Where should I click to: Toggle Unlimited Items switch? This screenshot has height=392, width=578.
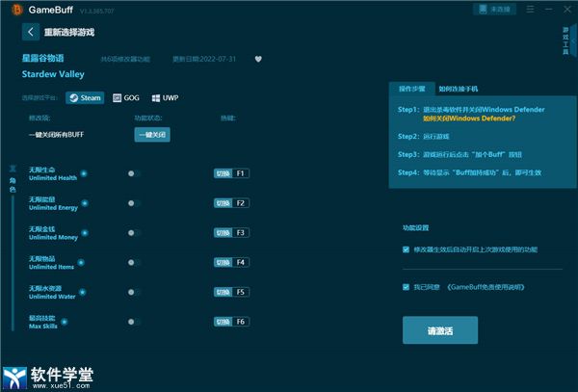[134, 262]
